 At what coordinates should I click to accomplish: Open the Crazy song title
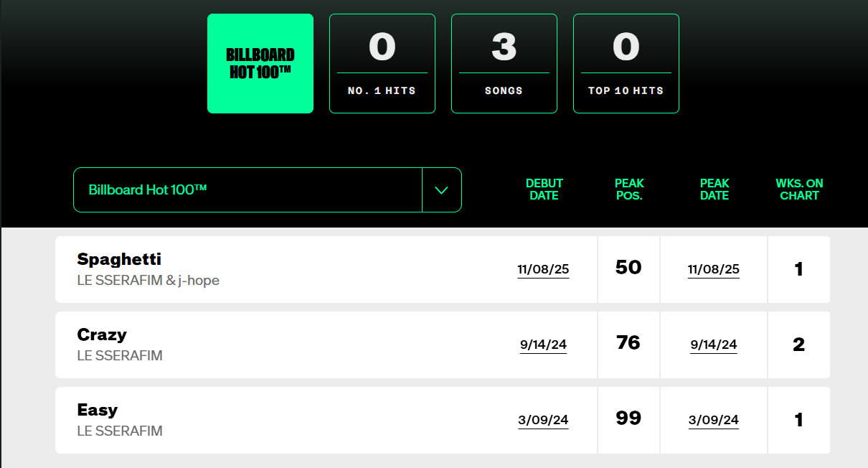[102, 334]
